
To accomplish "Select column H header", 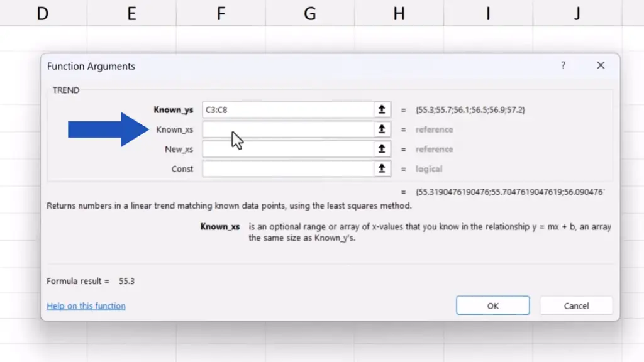I will [x=399, y=13].
